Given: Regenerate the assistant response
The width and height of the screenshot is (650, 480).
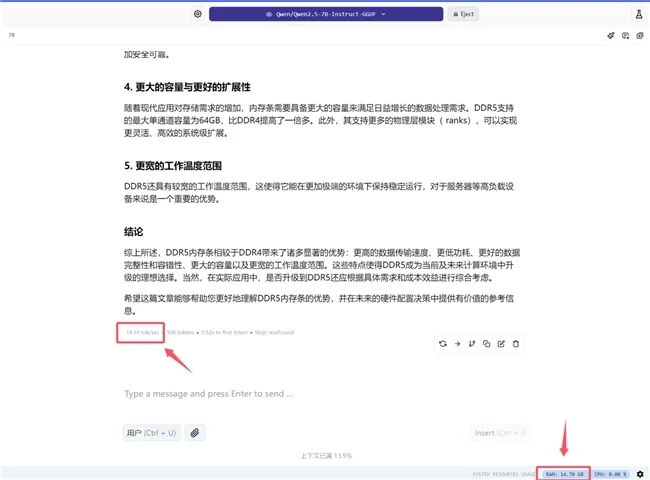Looking at the screenshot, I should (442, 344).
